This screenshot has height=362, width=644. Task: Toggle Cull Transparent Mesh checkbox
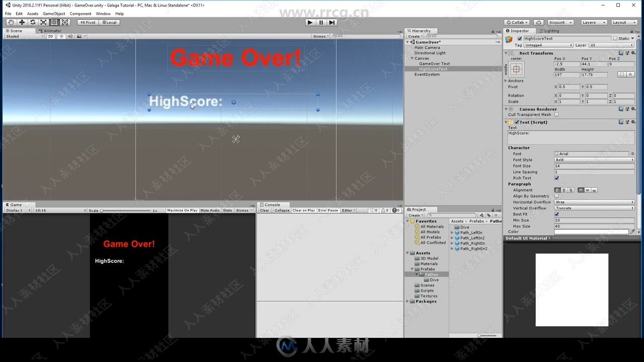coord(556,115)
